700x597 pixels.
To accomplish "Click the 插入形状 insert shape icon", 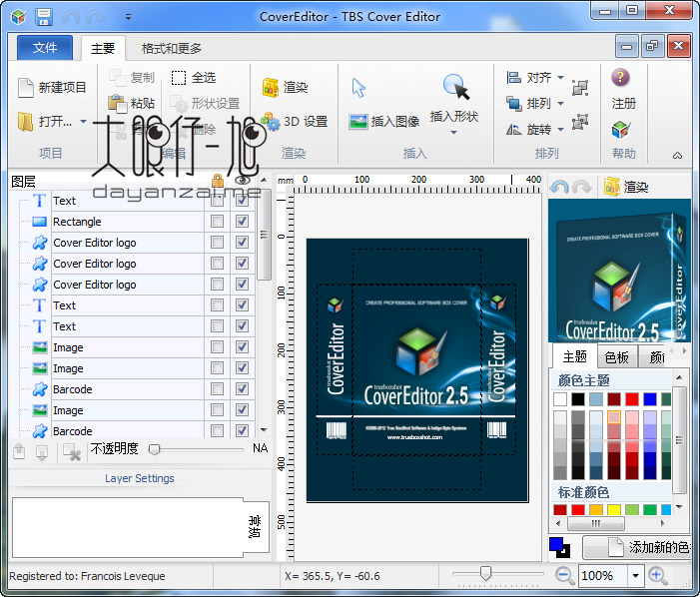I will click(455, 87).
